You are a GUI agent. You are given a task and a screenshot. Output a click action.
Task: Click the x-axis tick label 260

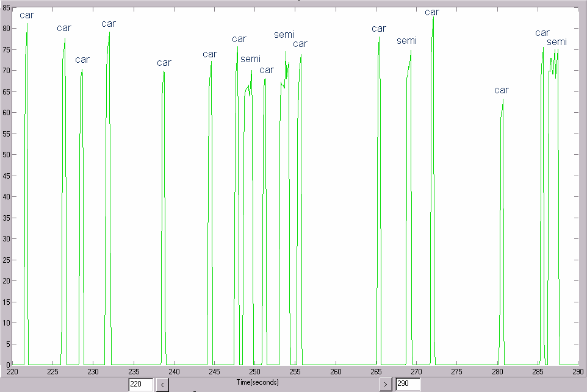[336, 372]
